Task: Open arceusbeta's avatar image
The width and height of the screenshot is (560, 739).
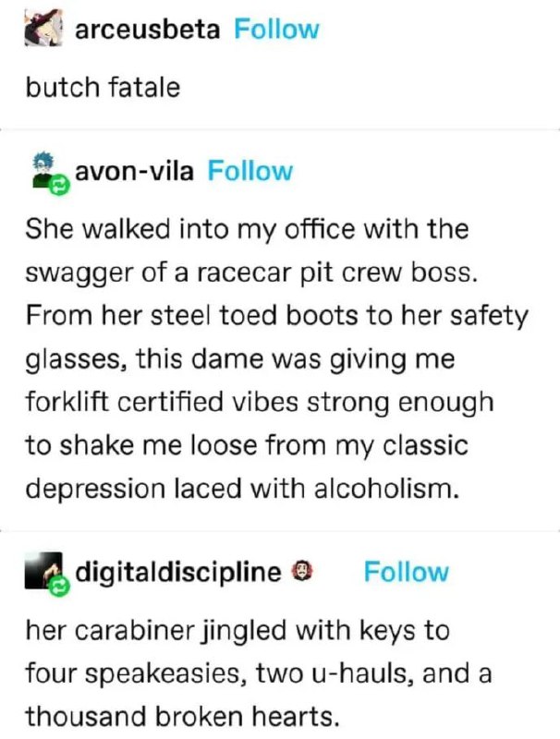Action: click(43, 28)
